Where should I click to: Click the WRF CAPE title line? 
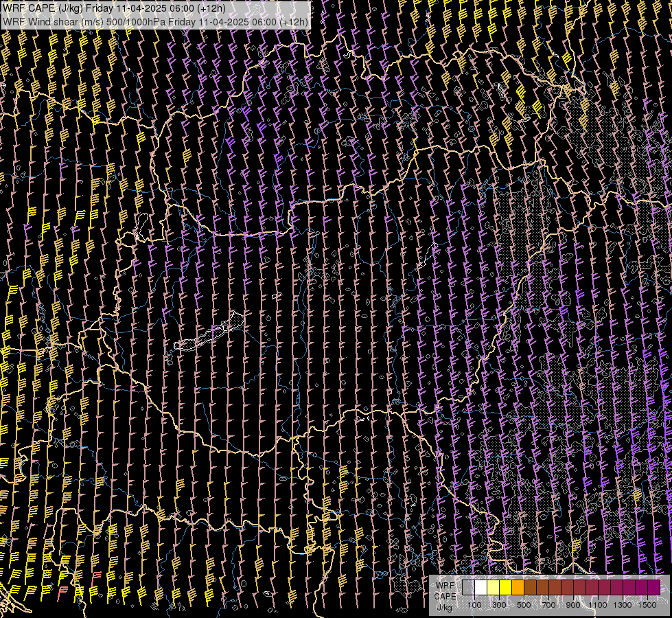[114, 8]
